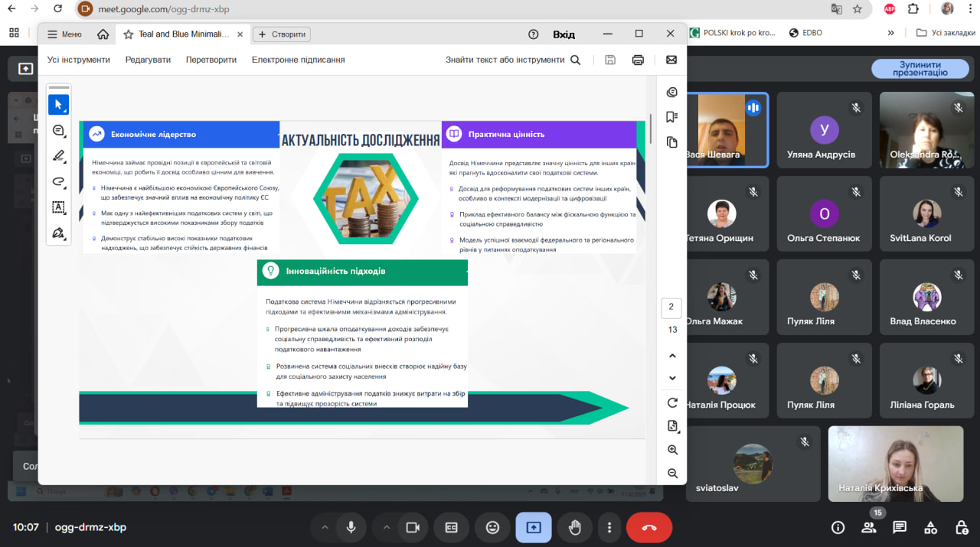980x547 pixels.
Task: Click the zoom in magnifier icon
Action: point(672,450)
